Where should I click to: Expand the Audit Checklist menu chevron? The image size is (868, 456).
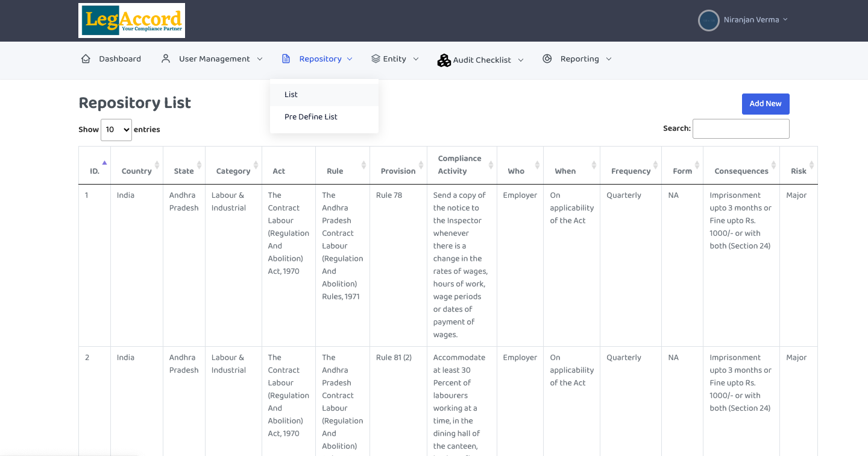(521, 60)
